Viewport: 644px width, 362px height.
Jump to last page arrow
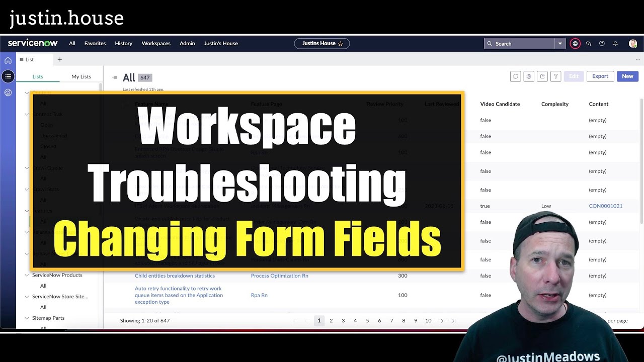453,321
